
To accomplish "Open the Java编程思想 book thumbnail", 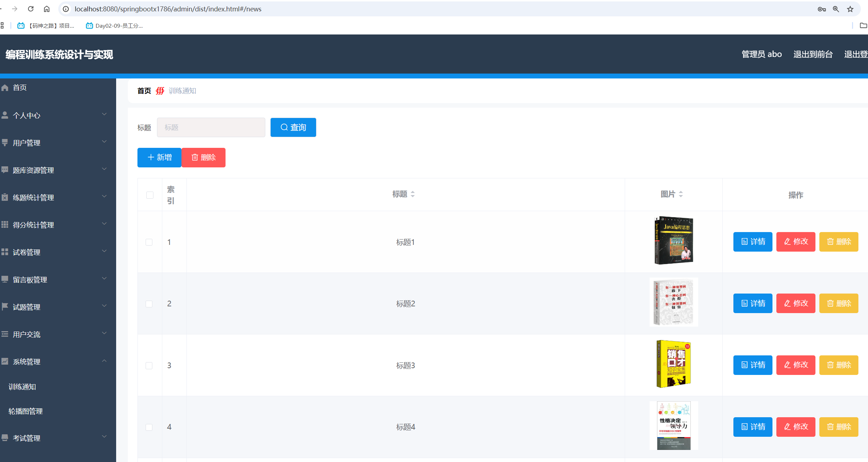I will click(x=673, y=240).
